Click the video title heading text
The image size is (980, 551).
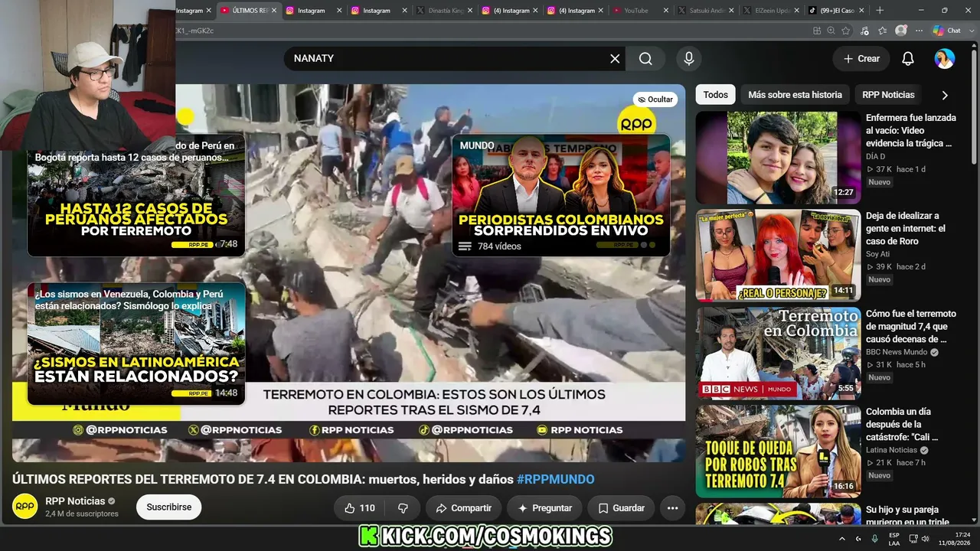click(303, 480)
